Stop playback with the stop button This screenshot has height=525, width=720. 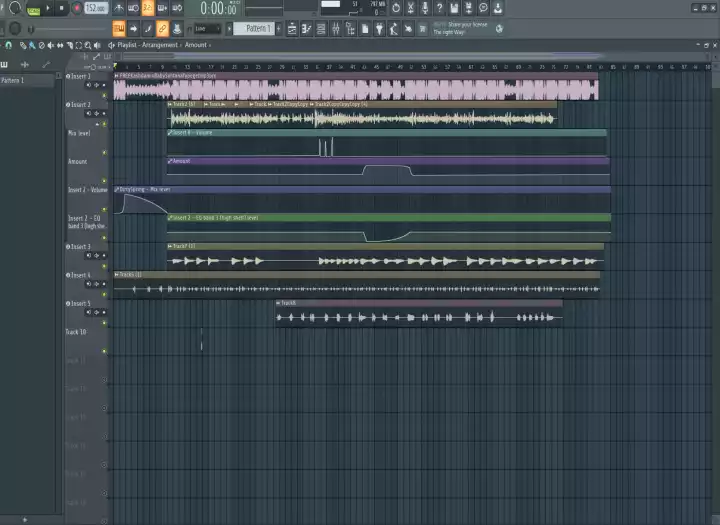62,8
